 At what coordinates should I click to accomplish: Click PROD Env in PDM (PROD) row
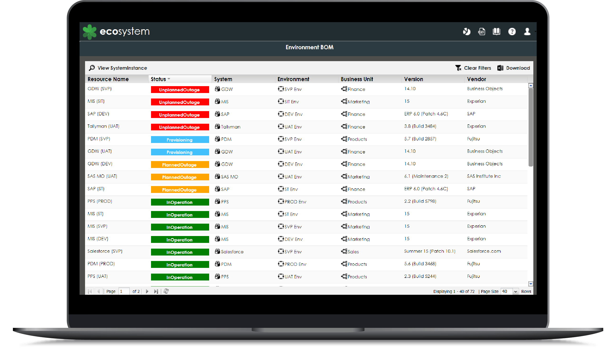(295, 264)
